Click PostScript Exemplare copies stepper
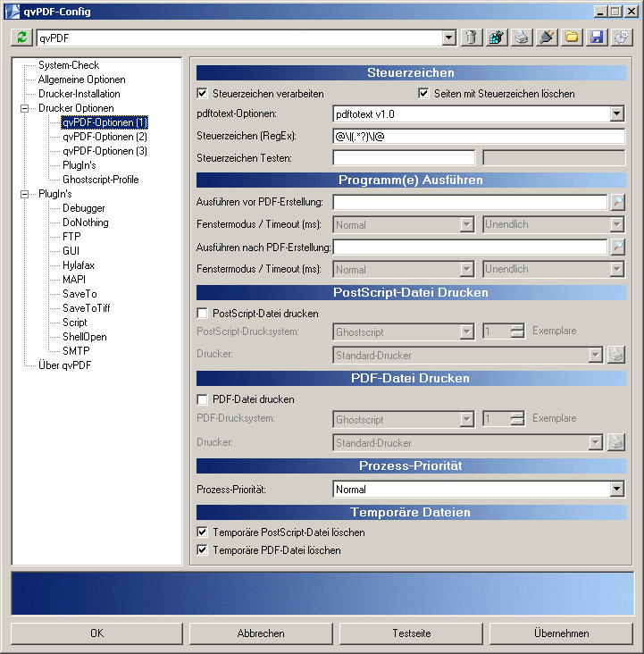This screenshot has width=644, height=654. tap(517, 331)
